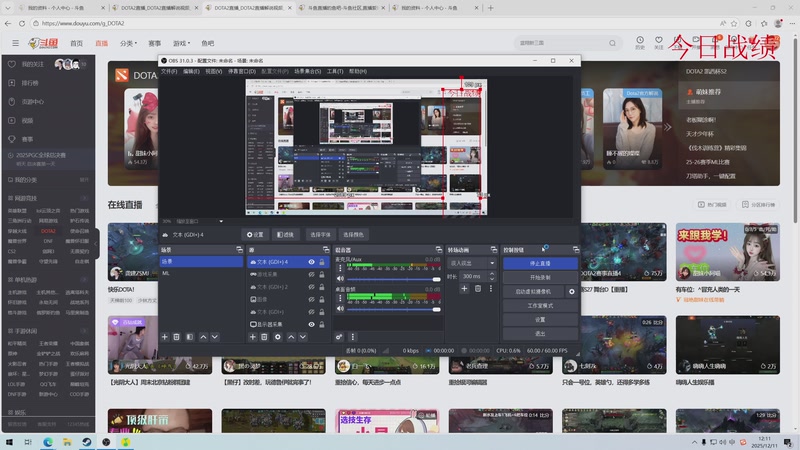Image resolution: width=800 pixels, height=450 pixels.
Task: Adjust Mic/Aux volume slider
Action: click(x=394, y=279)
